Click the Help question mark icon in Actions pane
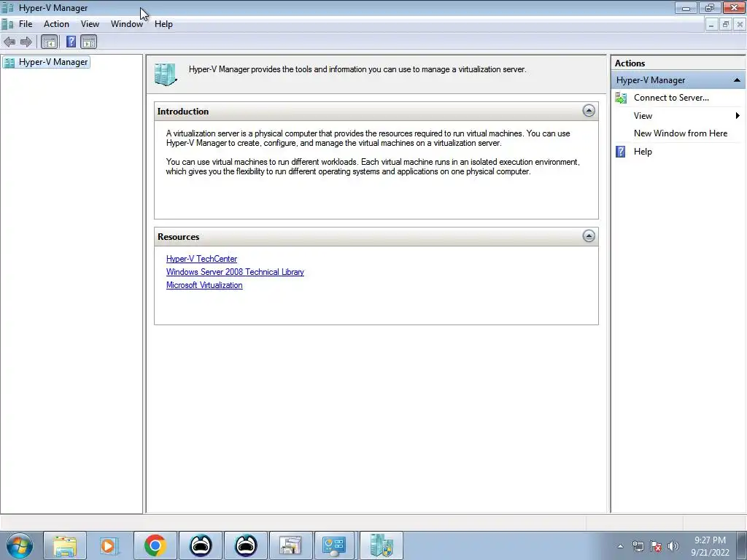Screen dimensions: 747x560 (x=620, y=152)
